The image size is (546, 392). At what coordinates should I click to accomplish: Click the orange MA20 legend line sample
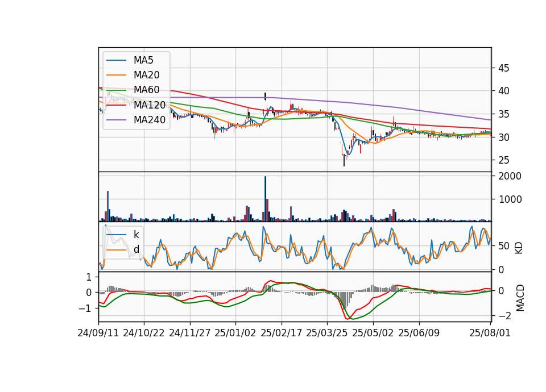(x=116, y=76)
